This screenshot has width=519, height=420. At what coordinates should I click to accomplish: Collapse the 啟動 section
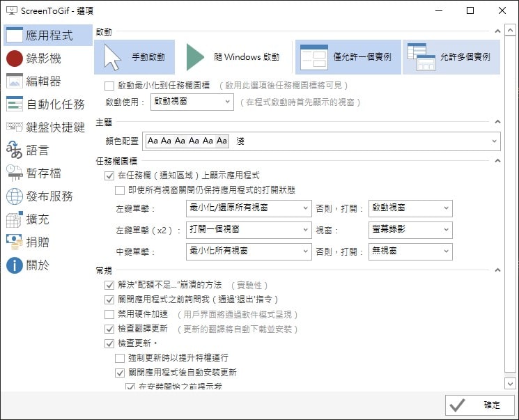(x=497, y=31)
